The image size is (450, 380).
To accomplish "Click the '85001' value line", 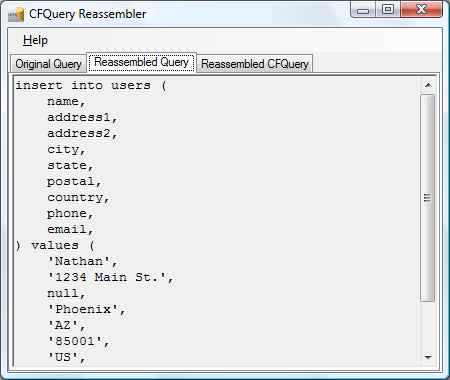I will (78, 341).
